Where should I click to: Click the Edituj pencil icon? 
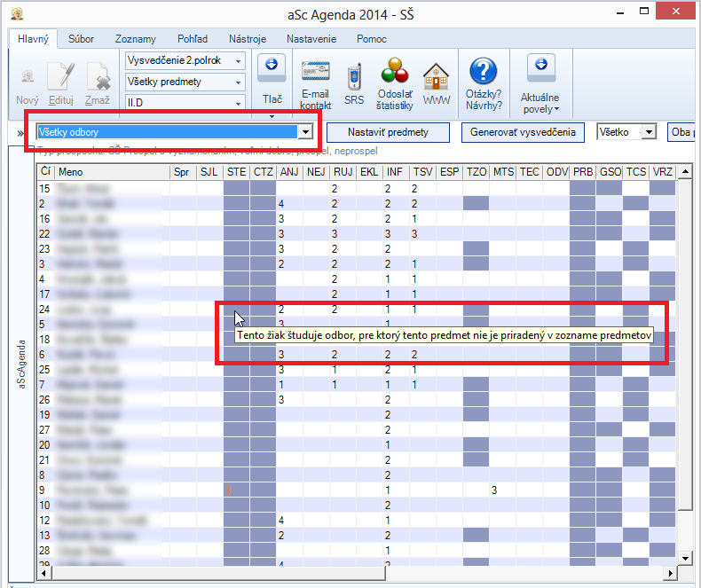coord(61,76)
